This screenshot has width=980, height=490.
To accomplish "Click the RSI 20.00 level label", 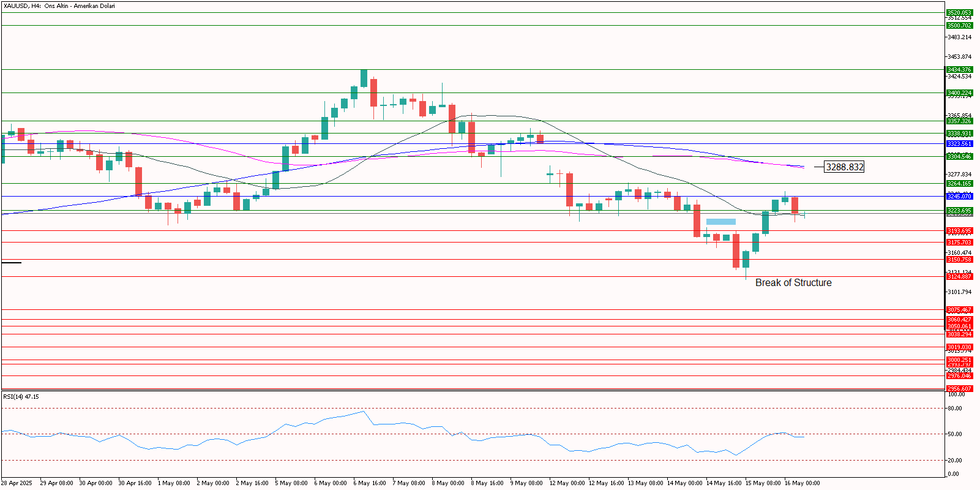I will point(954,460).
